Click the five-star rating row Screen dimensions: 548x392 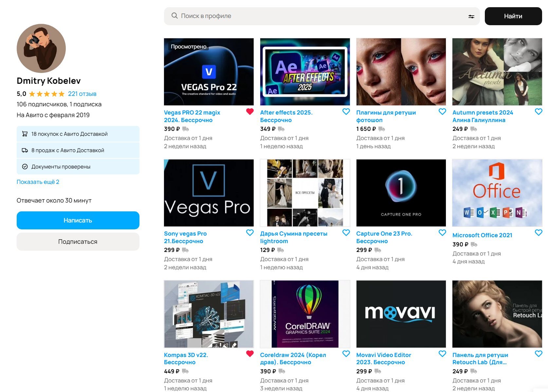[47, 94]
